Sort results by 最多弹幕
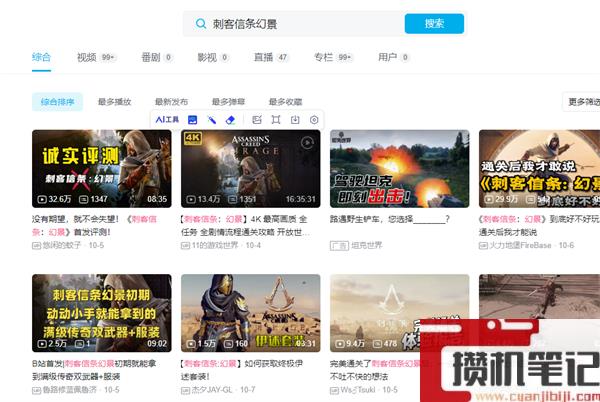Image resolution: width=600 pixels, height=402 pixels. 228,102
